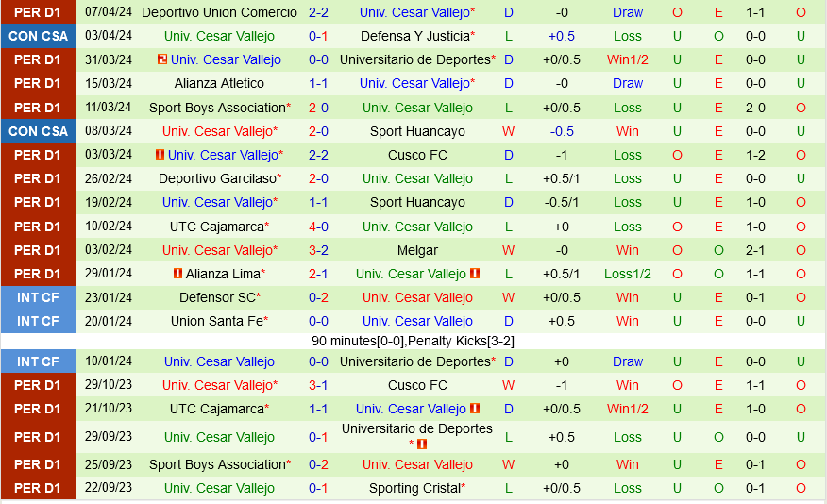The height and width of the screenshot is (504, 827).
Task: Click red card icon beside Alianza Lima
Action: pos(177,274)
